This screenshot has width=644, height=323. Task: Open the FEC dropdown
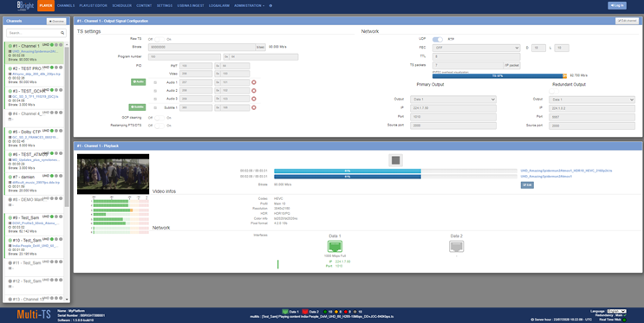coord(477,48)
